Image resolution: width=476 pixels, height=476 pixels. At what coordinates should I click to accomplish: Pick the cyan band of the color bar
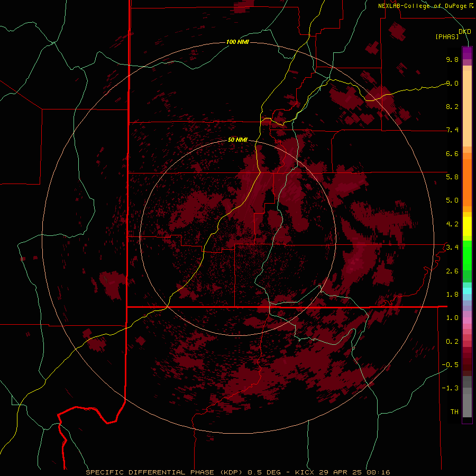(x=467, y=290)
